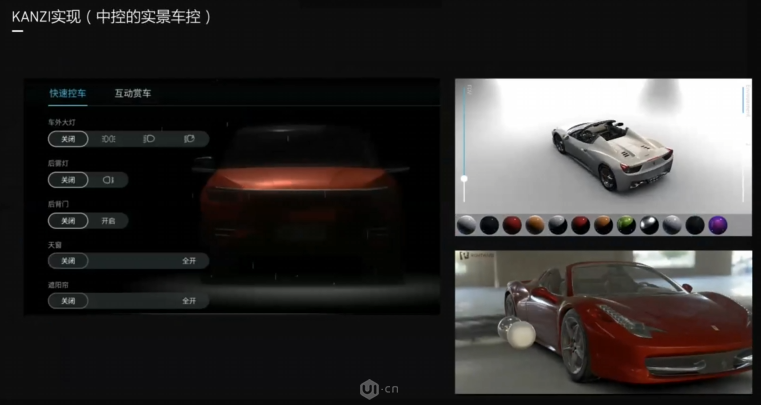Turn on the rear fog light icon
The height and width of the screenshot is (405, 761).
[109, 180]
